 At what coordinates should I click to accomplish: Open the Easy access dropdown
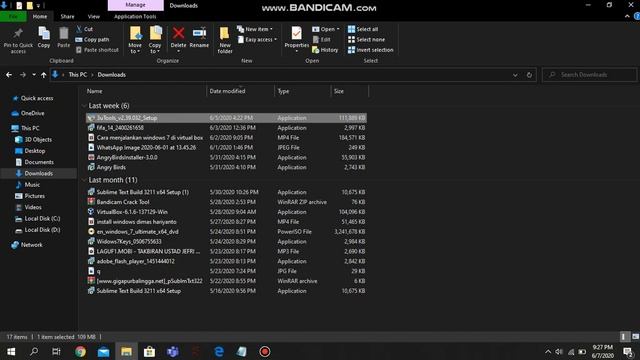click(x=257, y=40)
